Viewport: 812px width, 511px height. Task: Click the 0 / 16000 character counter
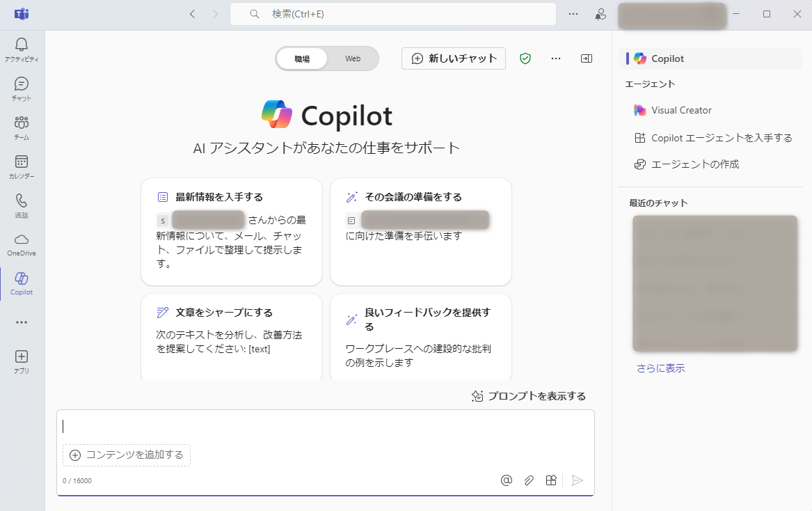[x=77, y=481]
